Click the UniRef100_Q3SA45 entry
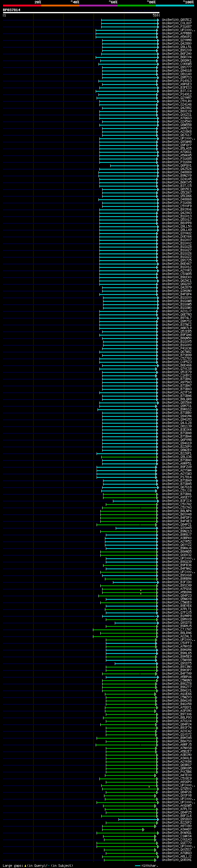This screenshot has height=868, width=197. [176, 528]
